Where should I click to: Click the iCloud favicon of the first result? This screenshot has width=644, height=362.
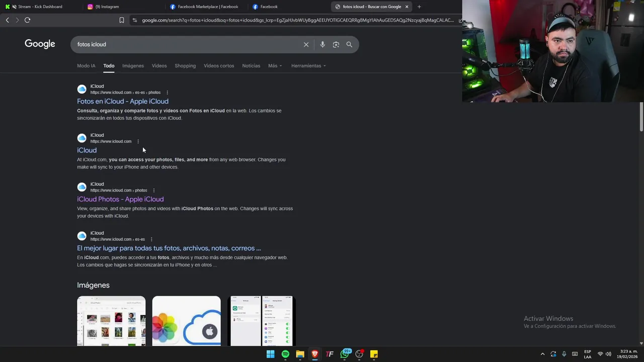(x=82, y=89)
